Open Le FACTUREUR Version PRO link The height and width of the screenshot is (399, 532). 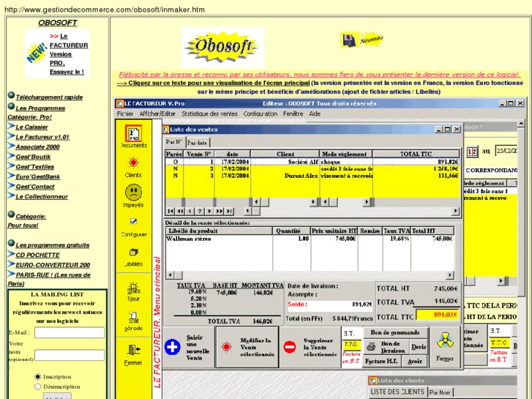point(69,54)
